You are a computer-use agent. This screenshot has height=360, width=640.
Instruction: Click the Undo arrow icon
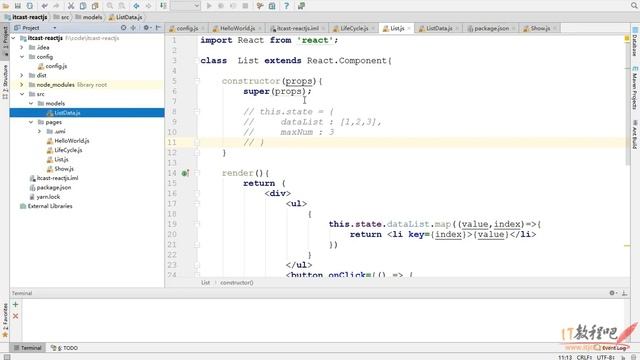[x=44, y=6]
